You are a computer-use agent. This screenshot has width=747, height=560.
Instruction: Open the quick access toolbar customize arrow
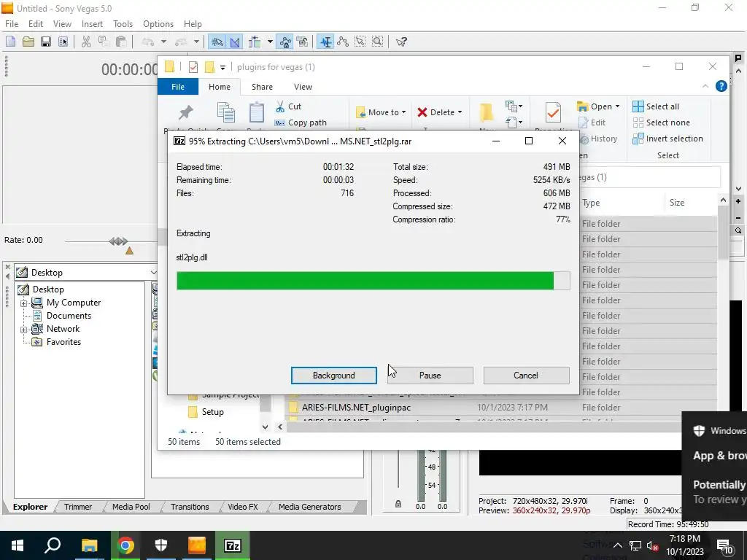coord(222,68)
